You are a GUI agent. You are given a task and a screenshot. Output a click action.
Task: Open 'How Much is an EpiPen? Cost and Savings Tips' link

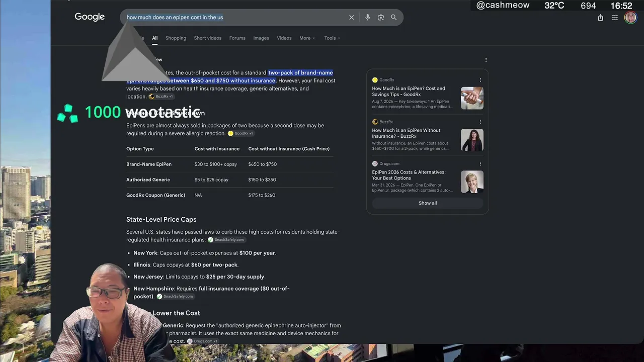[409, 92]
